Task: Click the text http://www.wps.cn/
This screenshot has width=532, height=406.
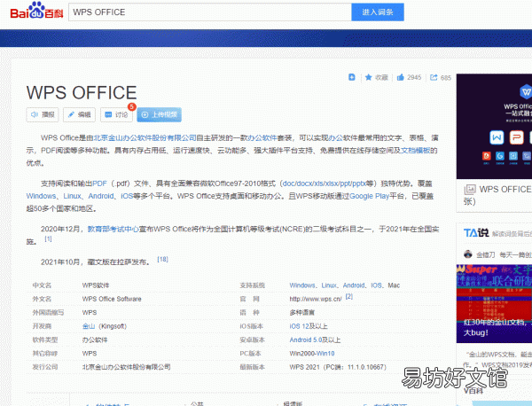Action: click(316, 299)
